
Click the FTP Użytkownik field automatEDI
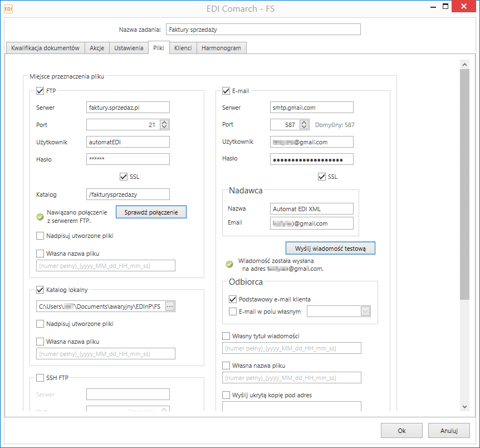(128, 142)
